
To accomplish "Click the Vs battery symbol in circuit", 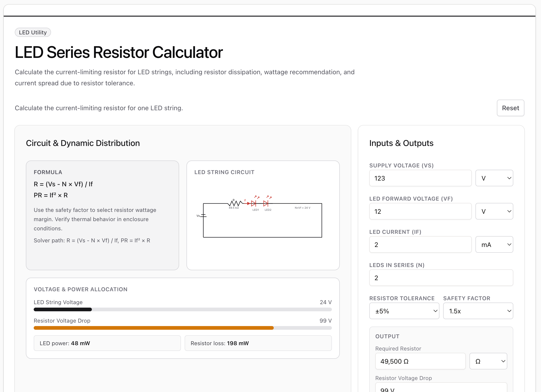I will [203, 216].
